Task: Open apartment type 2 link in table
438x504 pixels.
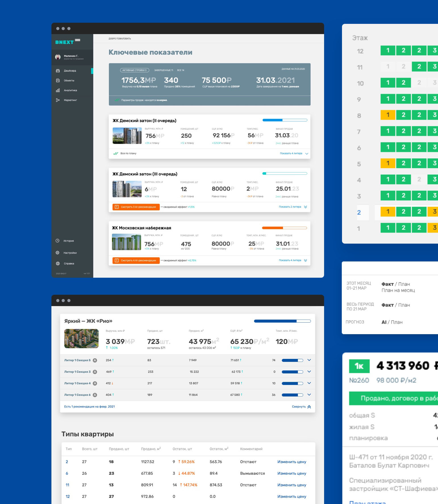Action: click(x=67, y=462)
